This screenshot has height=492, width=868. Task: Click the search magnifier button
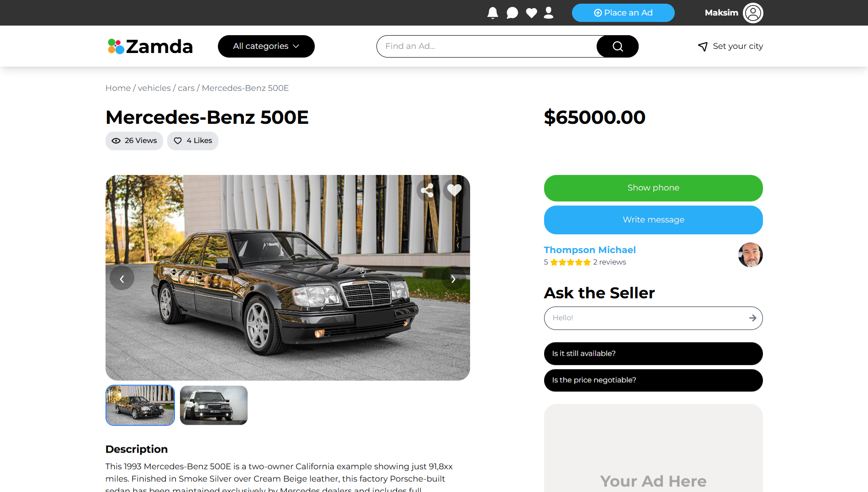tap(618, 46)
